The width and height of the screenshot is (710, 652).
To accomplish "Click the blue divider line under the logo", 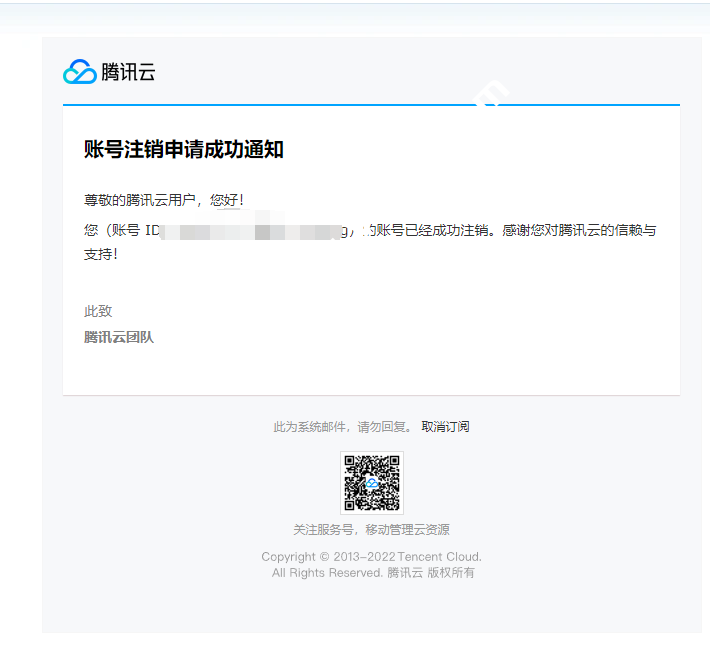I will pyautogui.click(x=371, y=104).
